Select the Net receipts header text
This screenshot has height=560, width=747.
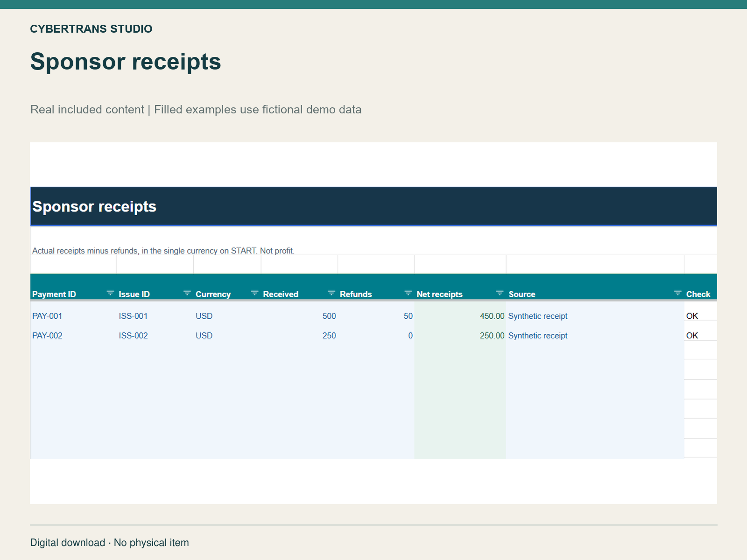pos(439,294)
